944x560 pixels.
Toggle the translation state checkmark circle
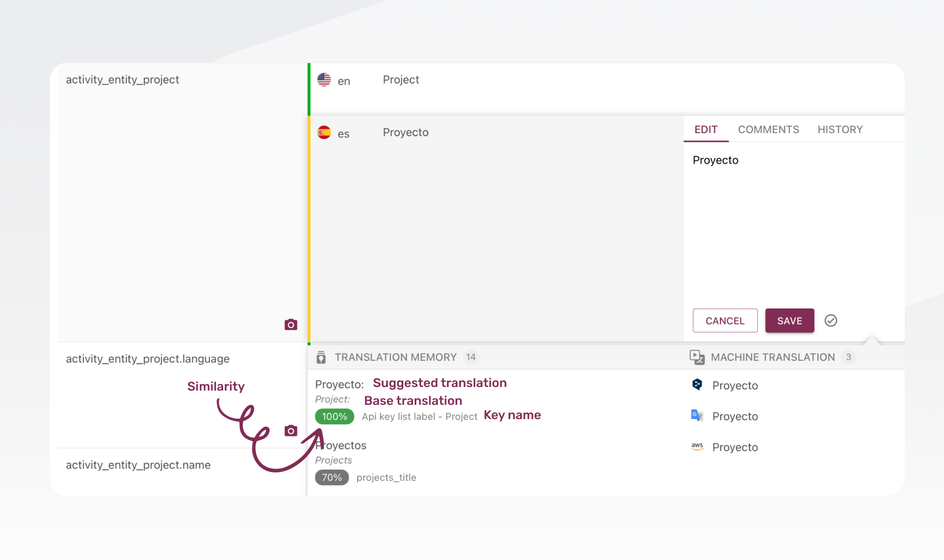(x=831, y=321)
